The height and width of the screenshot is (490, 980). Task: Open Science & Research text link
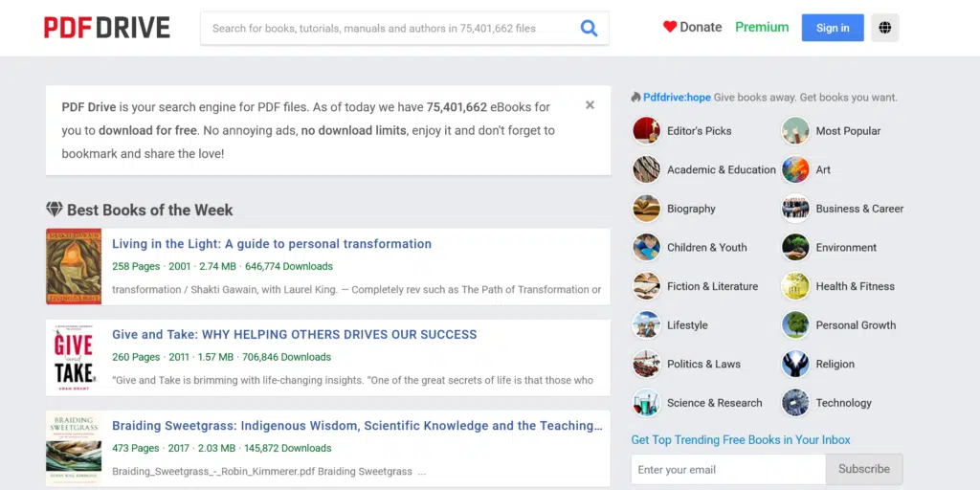(714, 403)
